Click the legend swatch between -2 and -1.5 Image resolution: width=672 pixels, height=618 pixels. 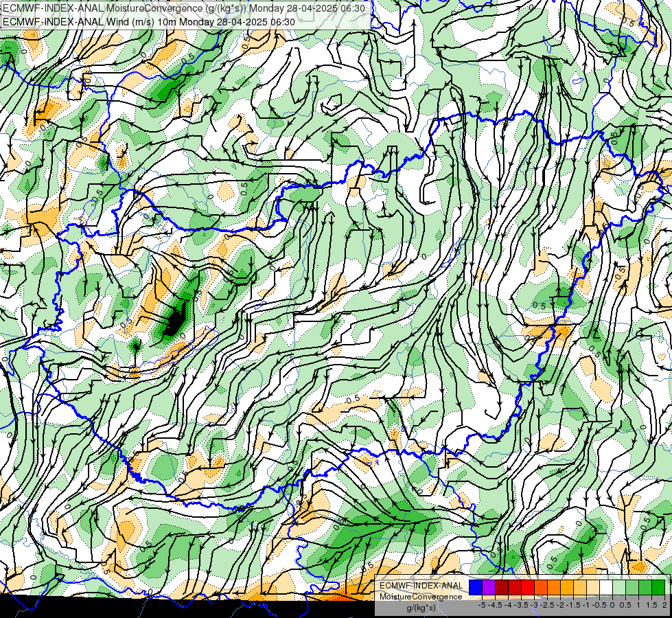pos(567,587)
